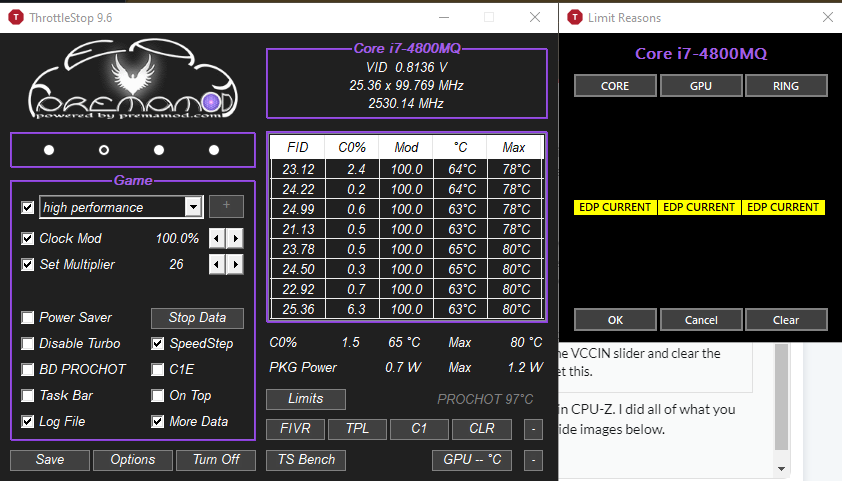Click the GPU temperature button
This screenshot has height=481, width=842.
[472, 460]
